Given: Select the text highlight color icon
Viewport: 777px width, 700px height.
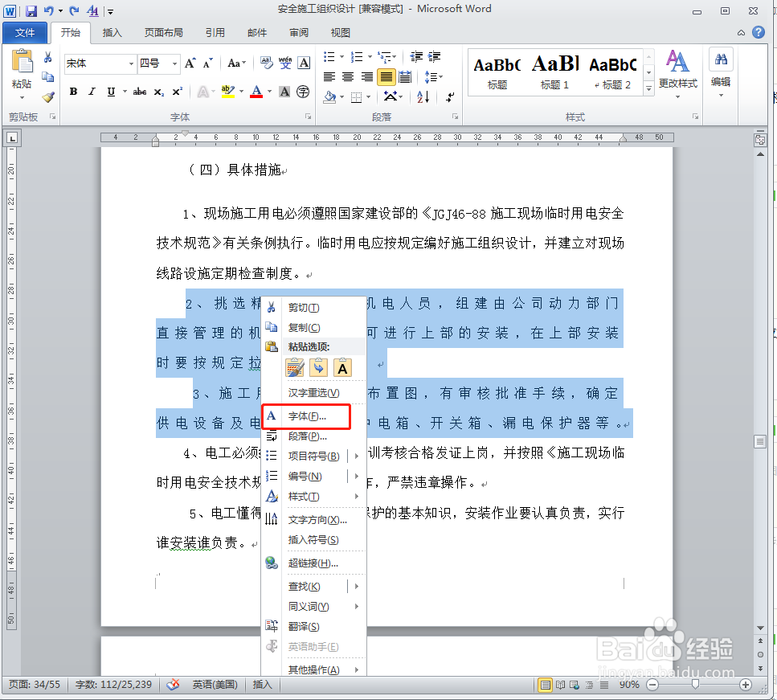Looking at the screenshot, I should [x=227, y=92].
